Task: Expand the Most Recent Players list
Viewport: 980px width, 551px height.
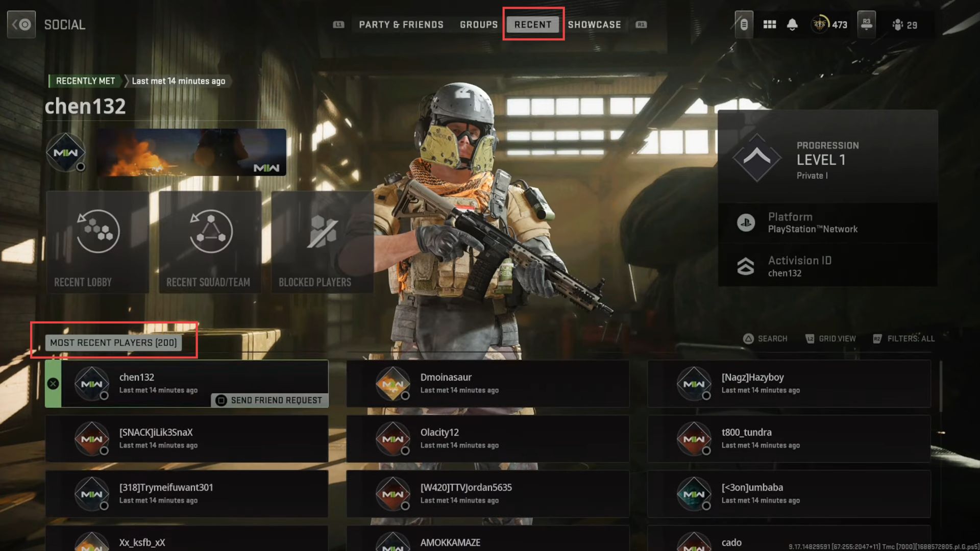Action: coord(113,342)
